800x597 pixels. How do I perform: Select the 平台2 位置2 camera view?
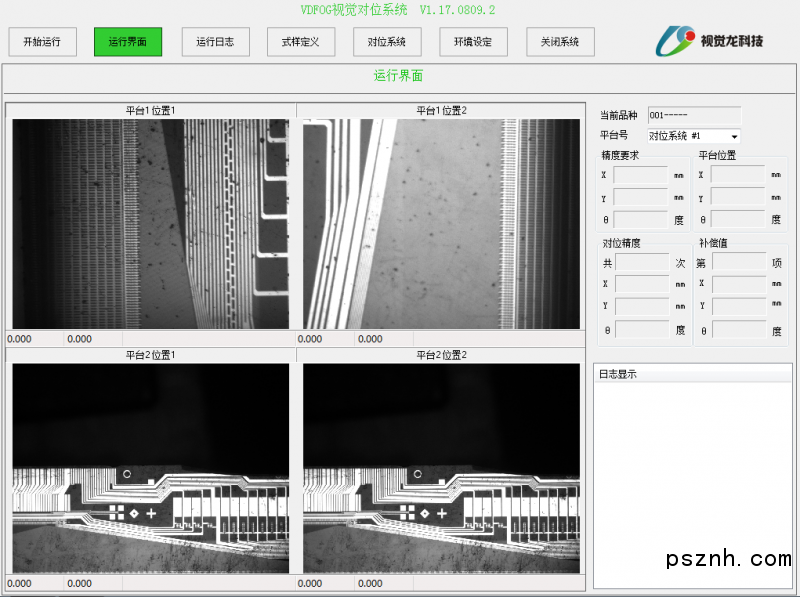441,468
